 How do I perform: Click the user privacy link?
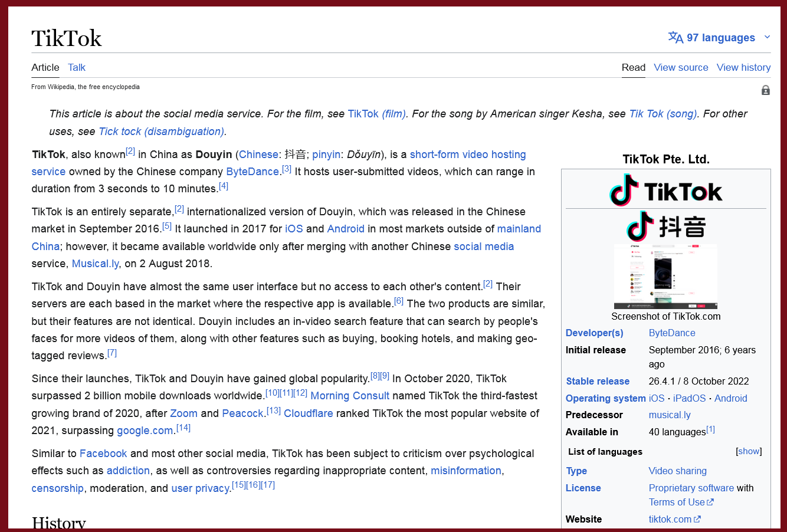click(x=201, y=488)
